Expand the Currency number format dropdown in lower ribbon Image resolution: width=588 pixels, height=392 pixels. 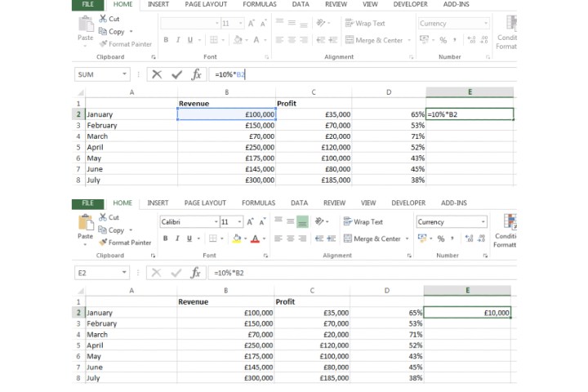point(483,221)
